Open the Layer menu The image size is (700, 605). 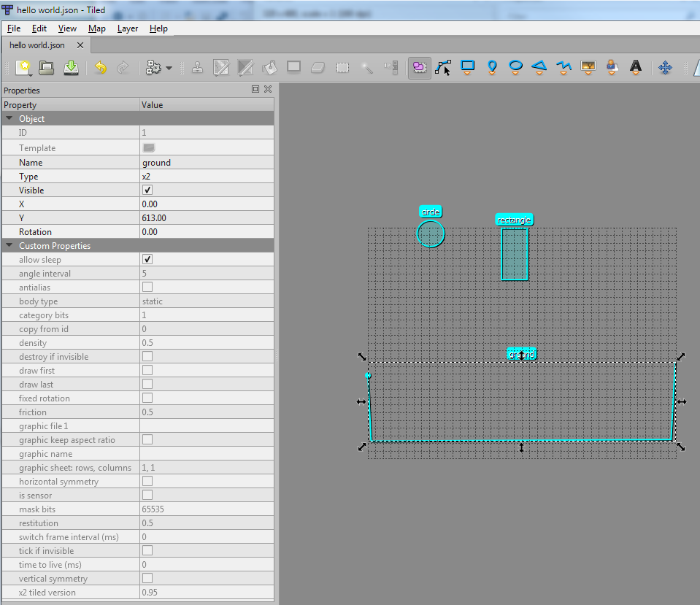click(x=128, y=28)
